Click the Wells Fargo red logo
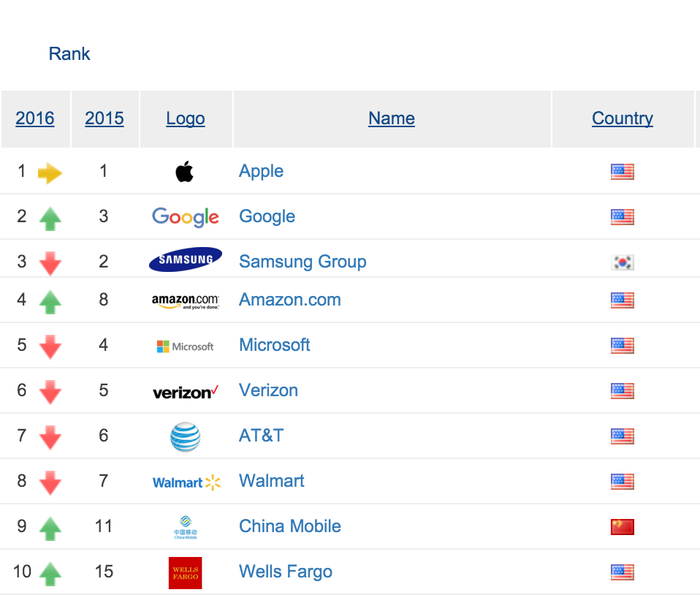 click(186, 572)
